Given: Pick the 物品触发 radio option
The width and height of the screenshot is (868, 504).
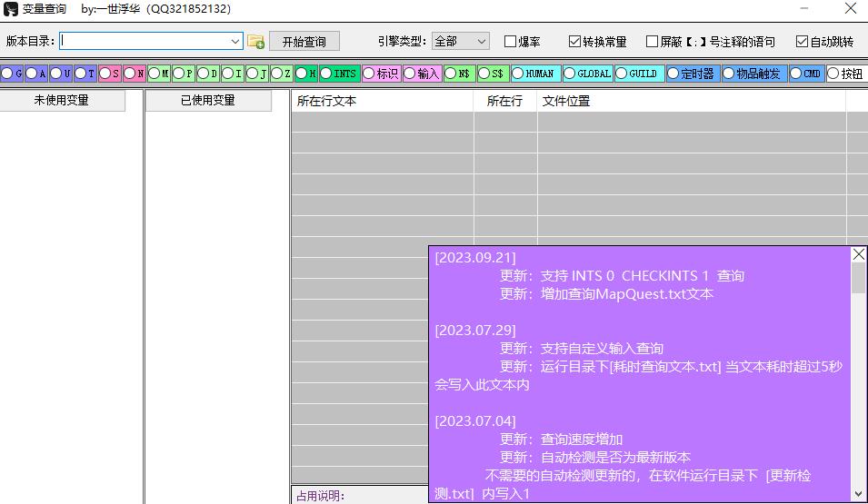Looking at the screenshot, I should (x=729, y=74).
